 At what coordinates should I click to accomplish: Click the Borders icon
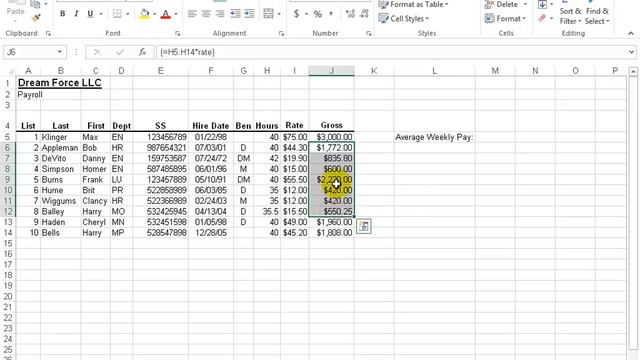point(117,14)
